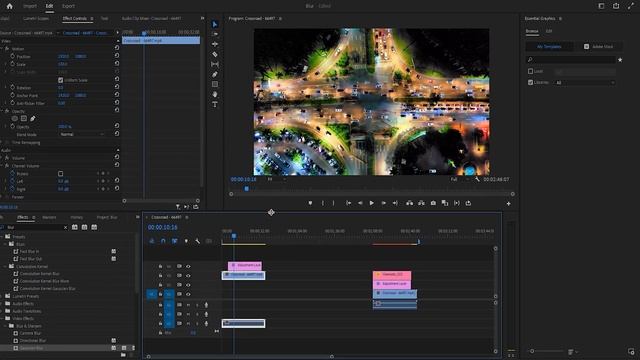Expand the Lumetri Presets folder

pos(2,296)
